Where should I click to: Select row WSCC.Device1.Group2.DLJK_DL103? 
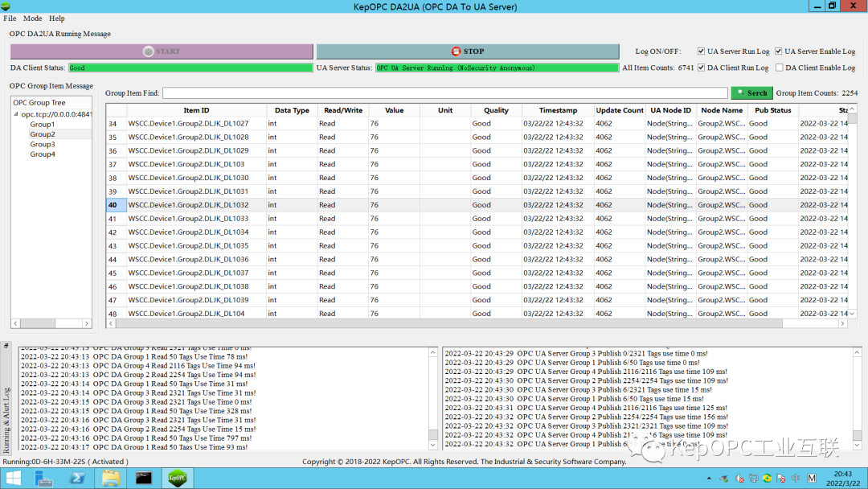pos(477,164)
